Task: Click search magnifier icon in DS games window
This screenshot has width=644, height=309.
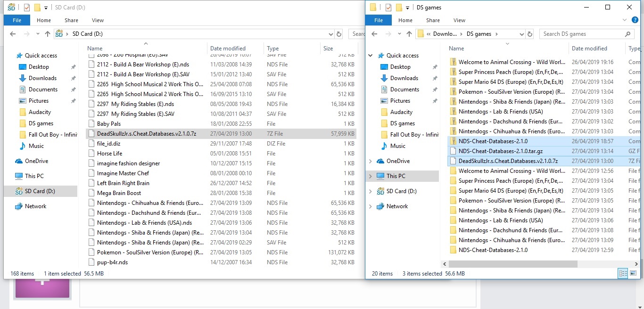Action: point(627,34)
